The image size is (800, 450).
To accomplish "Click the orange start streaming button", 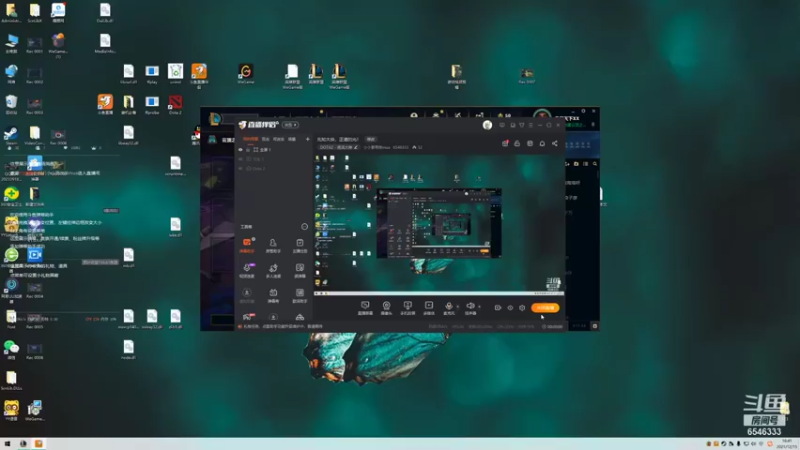I will pos(545,308).
